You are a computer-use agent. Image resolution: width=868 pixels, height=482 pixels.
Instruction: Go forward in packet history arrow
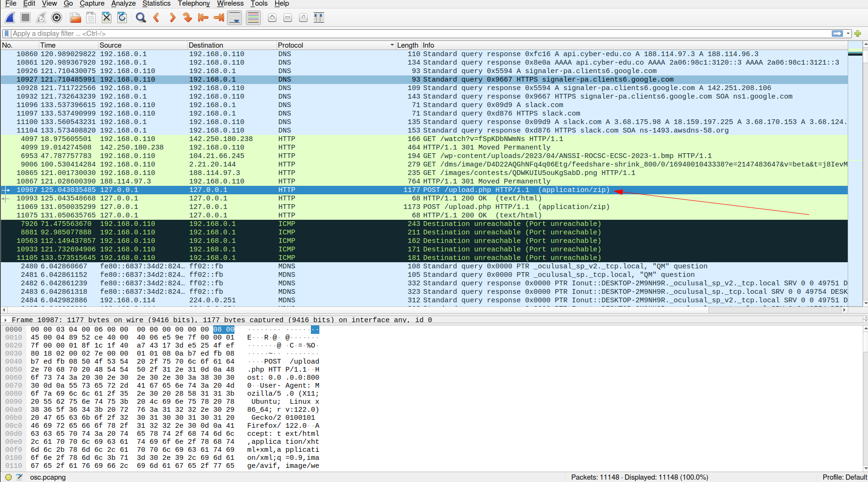click(172, 18)
